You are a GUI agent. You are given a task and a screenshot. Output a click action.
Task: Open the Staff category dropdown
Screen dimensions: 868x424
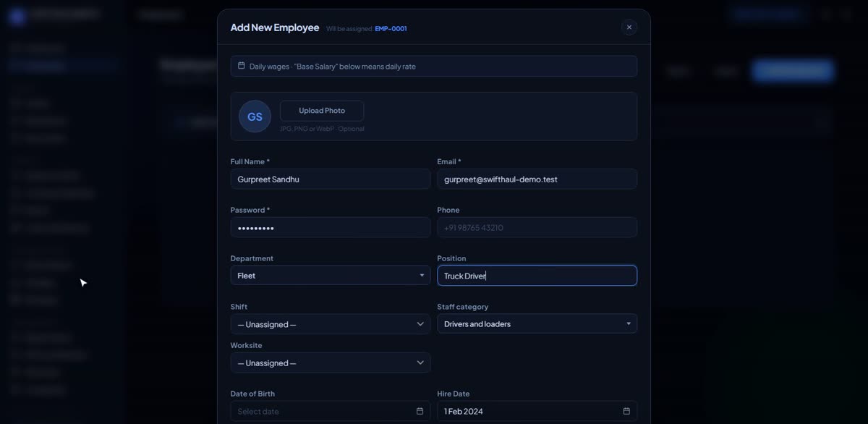click(537, 324)
